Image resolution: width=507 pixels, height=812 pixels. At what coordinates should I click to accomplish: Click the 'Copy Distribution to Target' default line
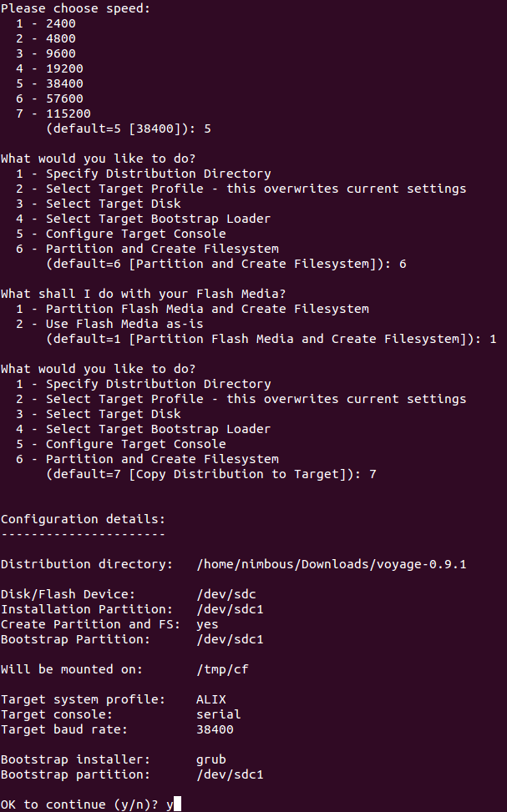coord(211,474)
